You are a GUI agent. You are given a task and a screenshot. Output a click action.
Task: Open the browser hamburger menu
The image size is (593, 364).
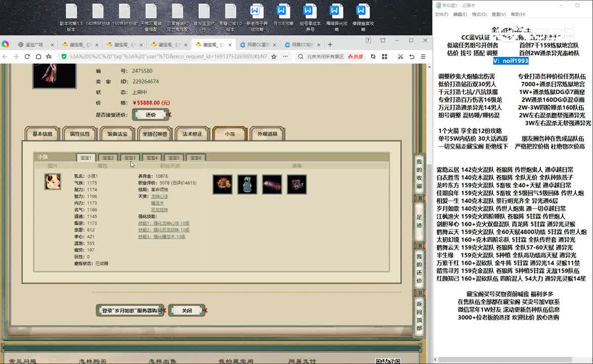(x=423, y=57)
